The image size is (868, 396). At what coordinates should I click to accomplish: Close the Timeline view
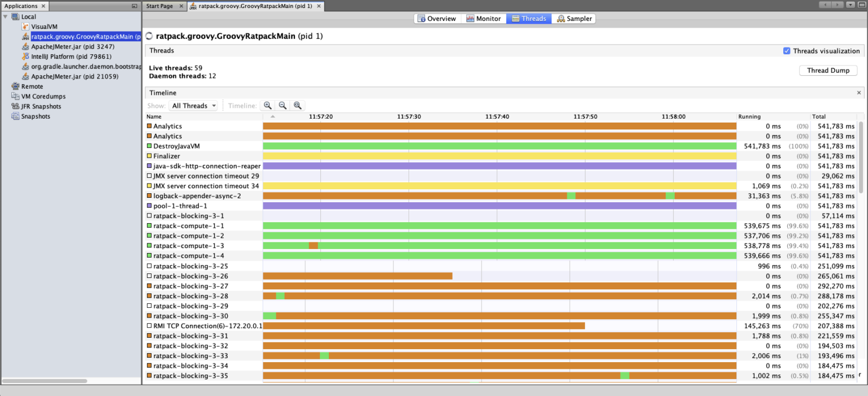[858, 92]
